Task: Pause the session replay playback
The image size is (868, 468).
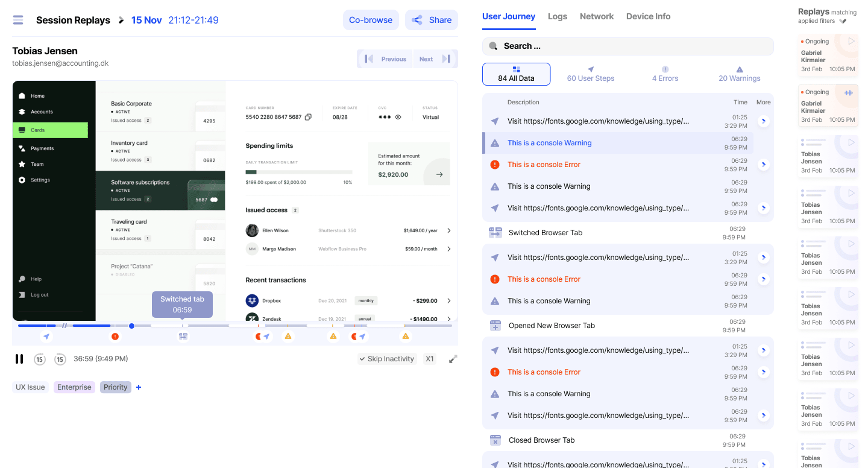Action: pyautogui.click(x=19, y=359)
